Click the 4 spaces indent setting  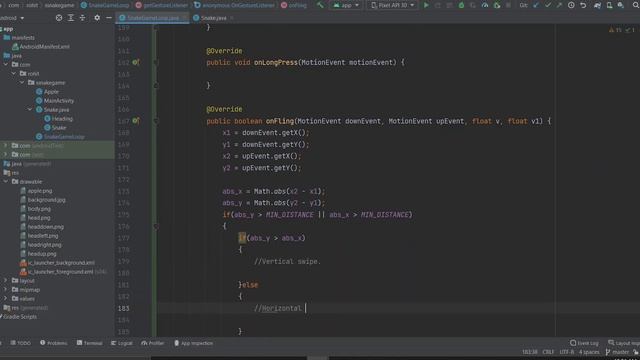point(589,352)
